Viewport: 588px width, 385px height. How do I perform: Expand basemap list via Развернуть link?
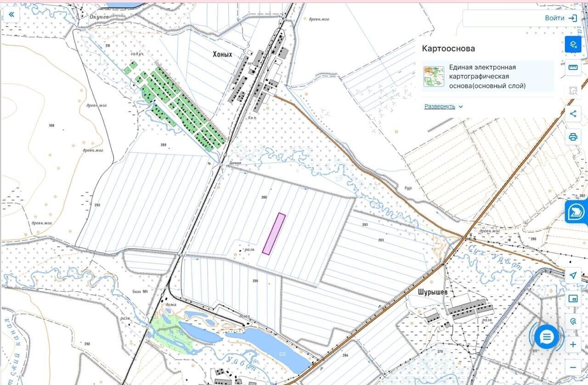click(444, 106)
